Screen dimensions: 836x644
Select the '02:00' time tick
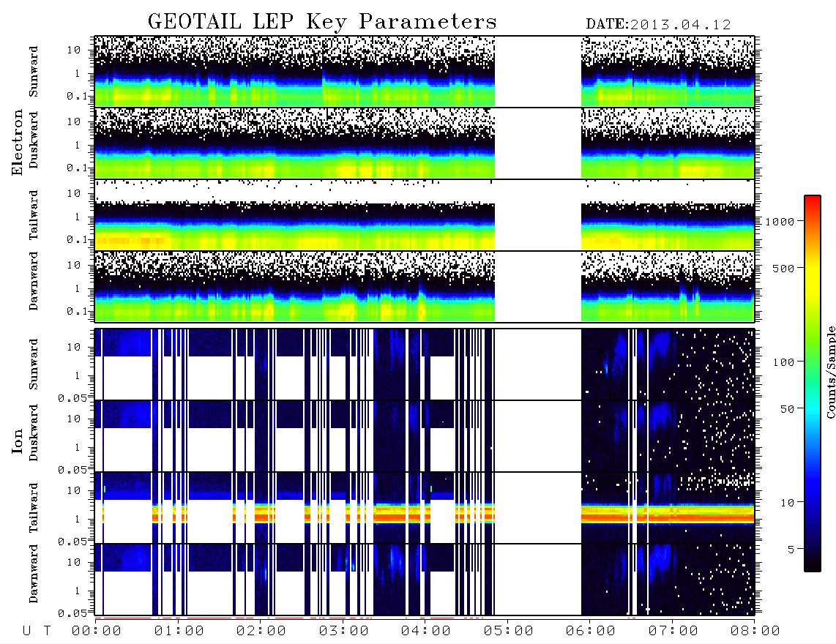(261, 631)
